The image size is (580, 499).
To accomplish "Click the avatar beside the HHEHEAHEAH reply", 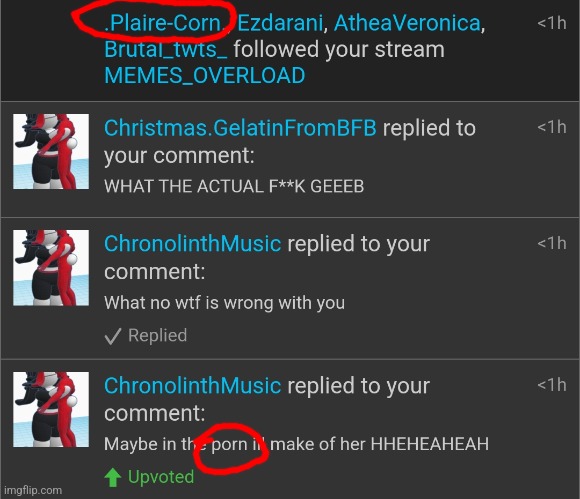I will click(51, 409).
